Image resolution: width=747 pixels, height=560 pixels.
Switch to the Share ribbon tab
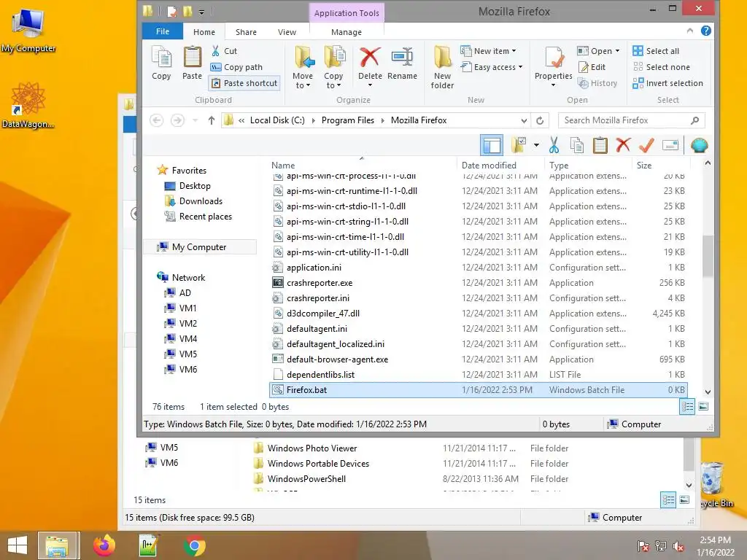click(246, 32)
